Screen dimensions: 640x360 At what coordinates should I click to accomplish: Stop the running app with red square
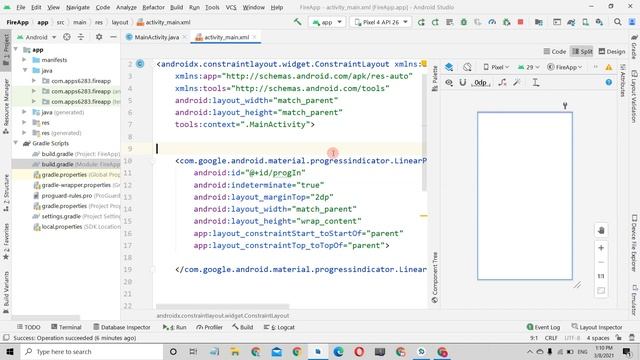click(520, 22)
